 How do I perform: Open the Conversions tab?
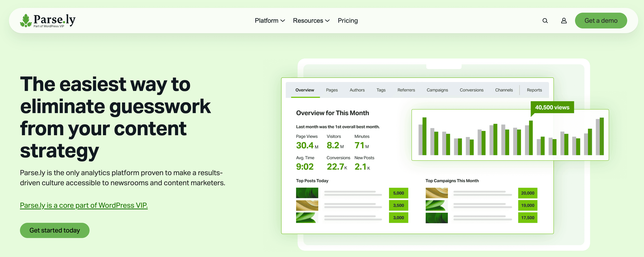tap(471, 90)
